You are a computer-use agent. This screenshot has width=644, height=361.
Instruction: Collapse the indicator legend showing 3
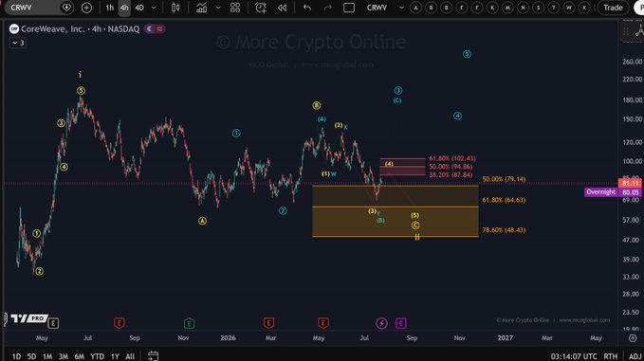(x=18, y=43)
